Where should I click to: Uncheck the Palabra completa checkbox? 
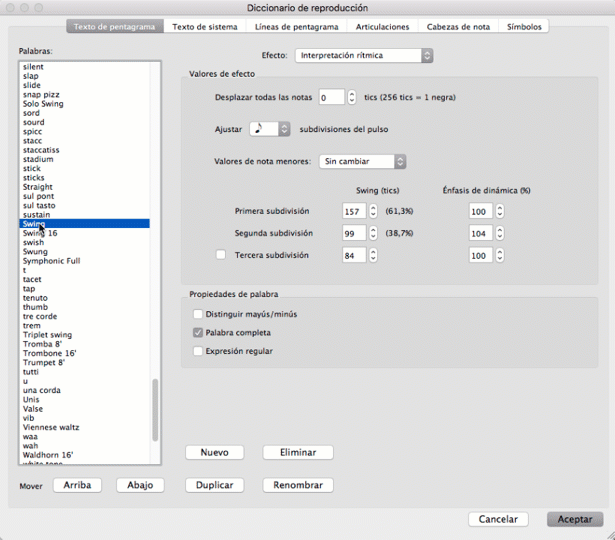tap(198, 332)
